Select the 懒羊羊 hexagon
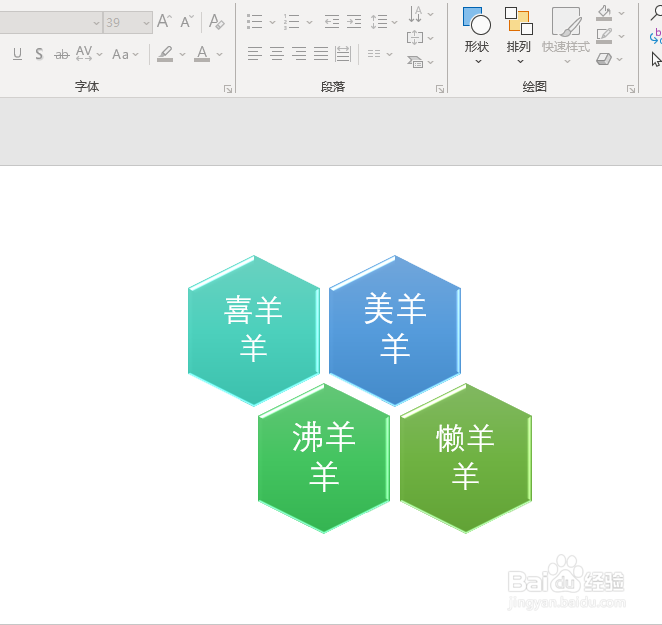The height and width of the screenshot is (625, 662). (x=466, y=458)
